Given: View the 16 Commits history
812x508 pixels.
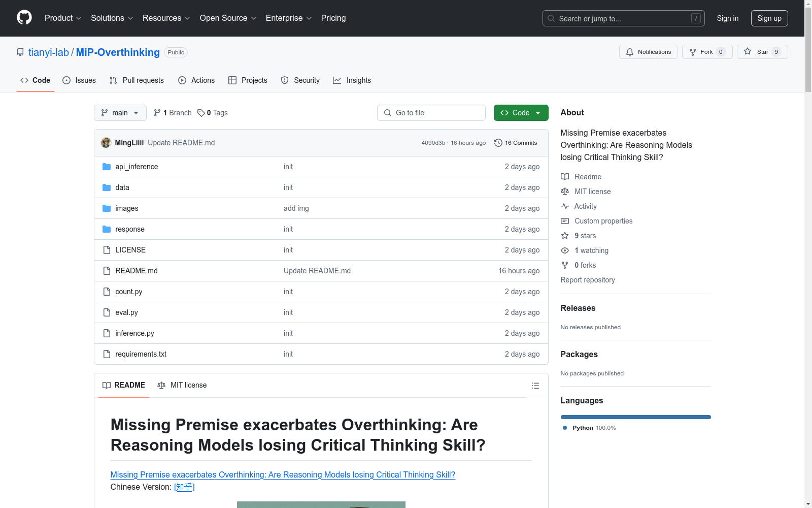Looking at the screenshot, I should [x=516, y=143].
